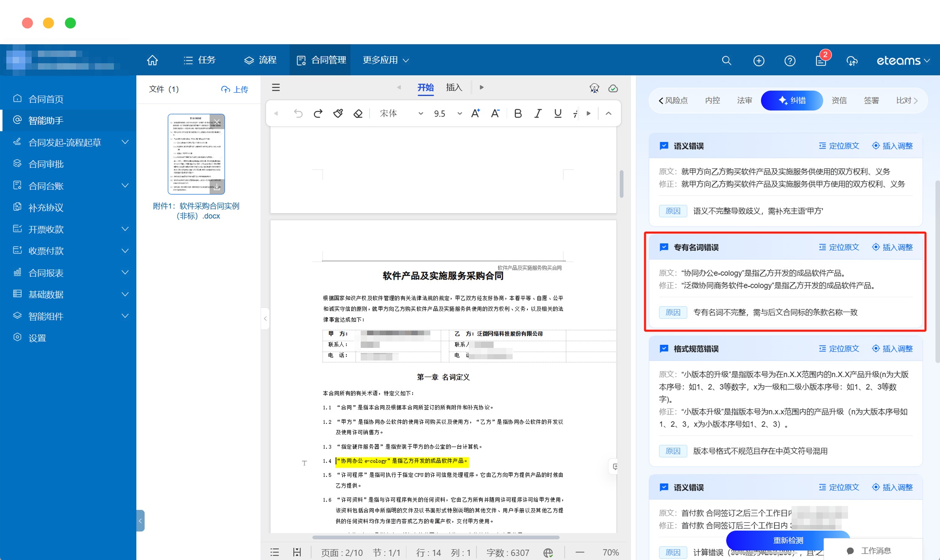The width and height of the screenshot is (940, 560).
Task: Click the 上传 upload link
Action: coord(235,89)
